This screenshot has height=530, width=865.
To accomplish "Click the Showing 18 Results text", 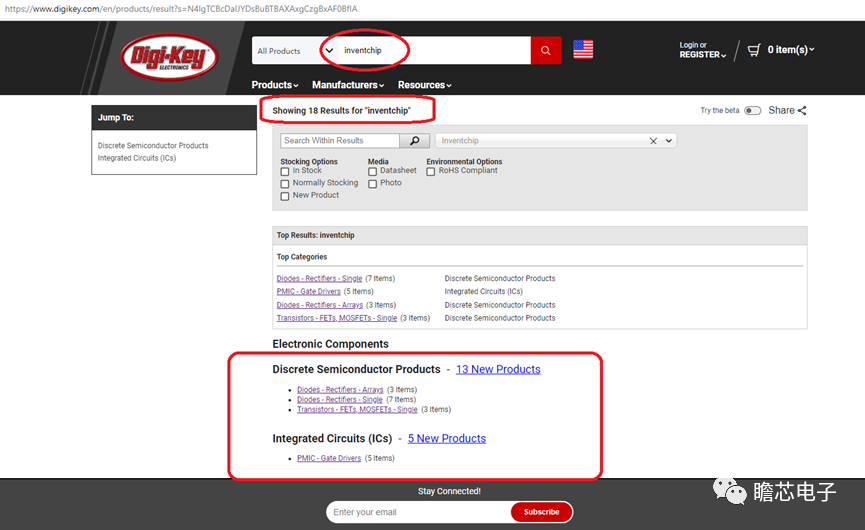I will pyautogui.click(x=341, y=111).
